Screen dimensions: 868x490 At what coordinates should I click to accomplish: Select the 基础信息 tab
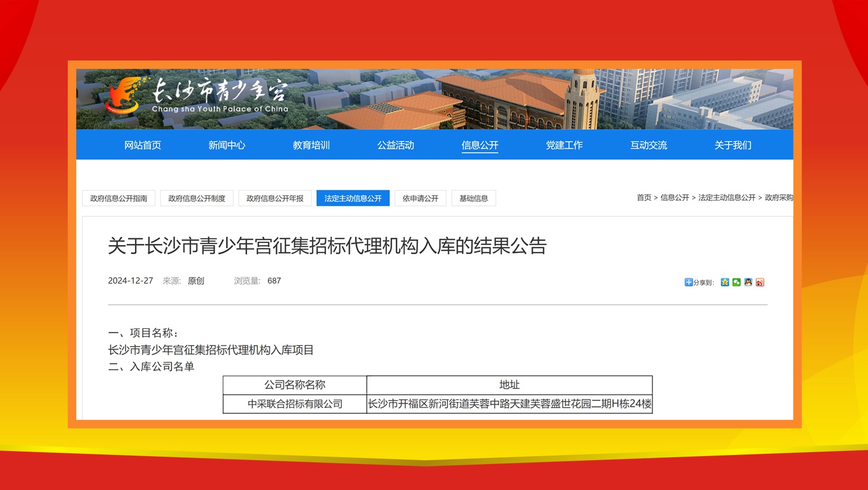[474, 198]
